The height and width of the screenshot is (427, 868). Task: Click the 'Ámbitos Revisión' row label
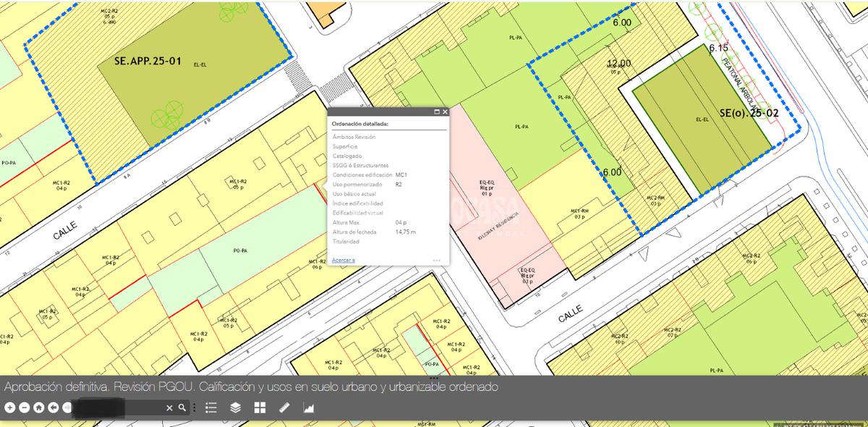tap(354, 138)
